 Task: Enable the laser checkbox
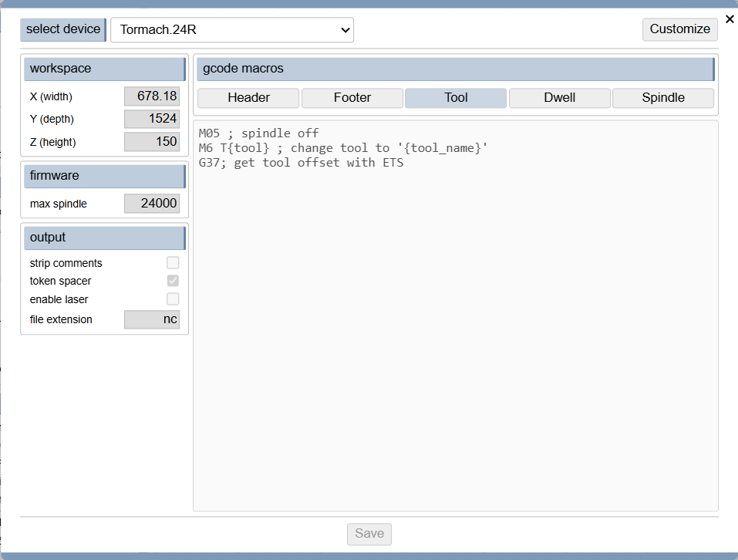tap(173, 299)
